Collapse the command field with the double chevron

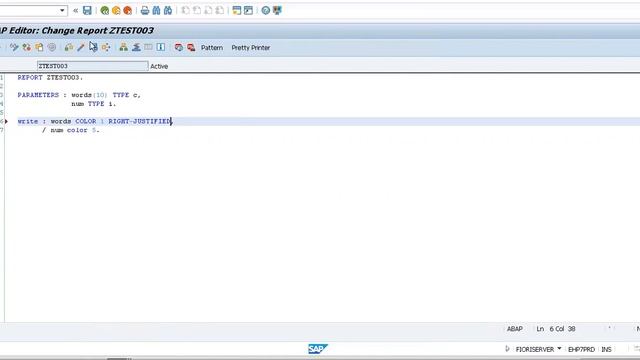point(76,11)
